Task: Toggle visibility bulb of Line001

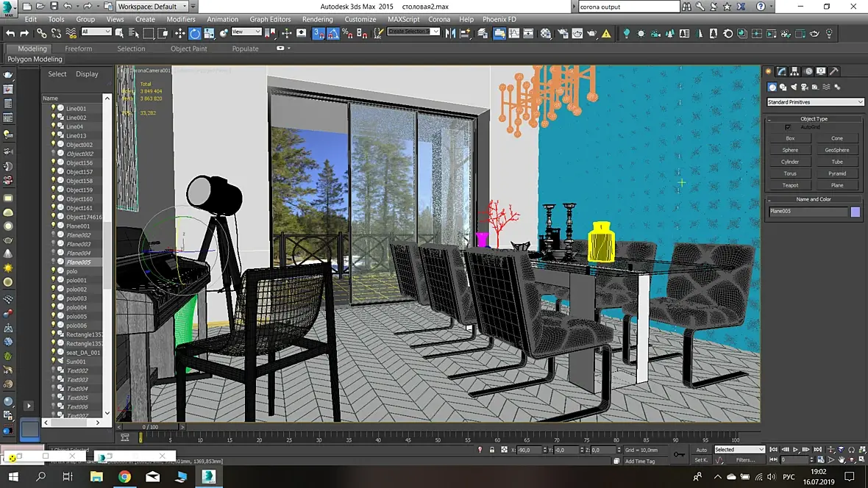Action: point(54,109)
